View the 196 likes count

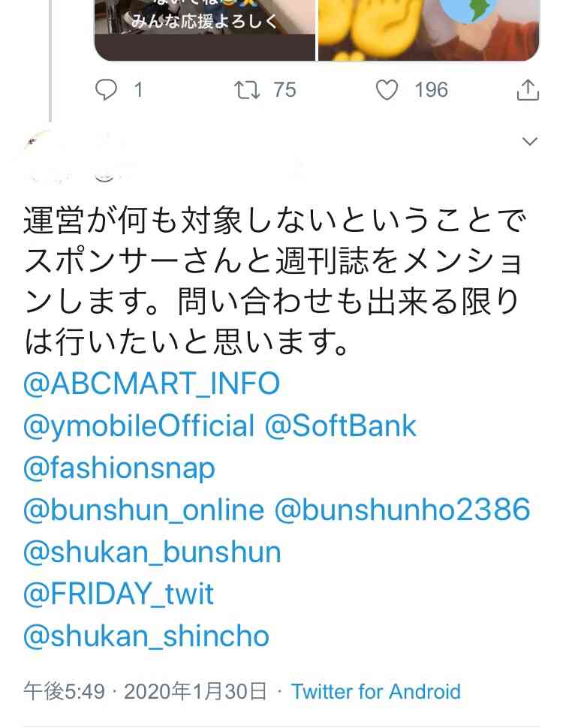pyautogui.click(x=431, y=91)
